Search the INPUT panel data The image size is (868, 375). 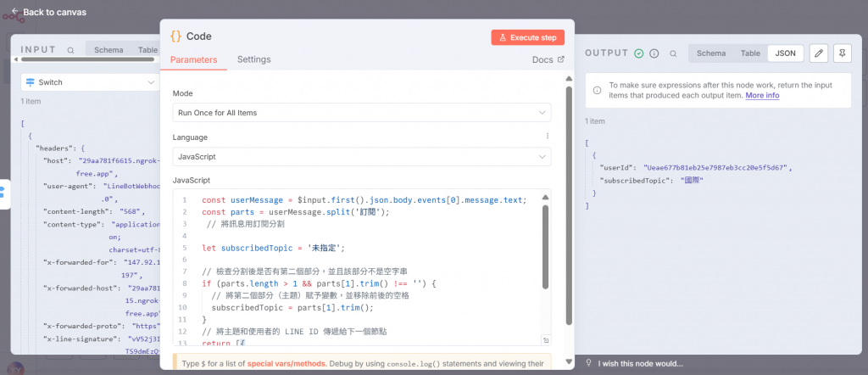point(71,50)
